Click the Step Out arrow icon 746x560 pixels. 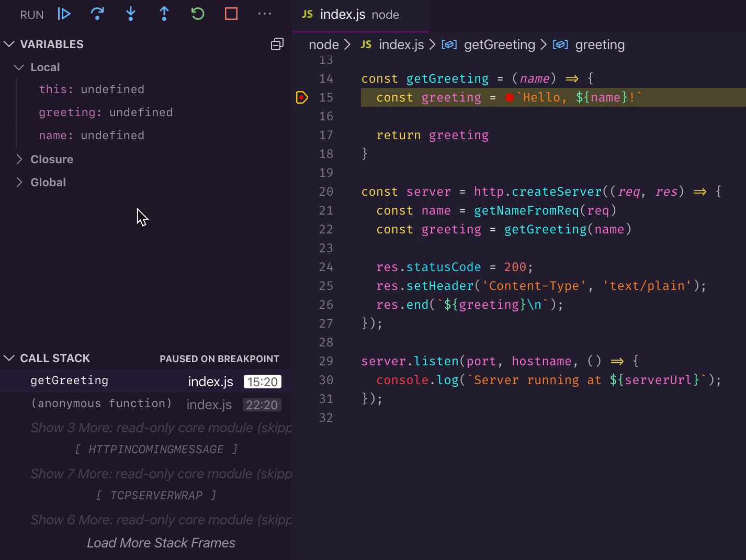164,14
